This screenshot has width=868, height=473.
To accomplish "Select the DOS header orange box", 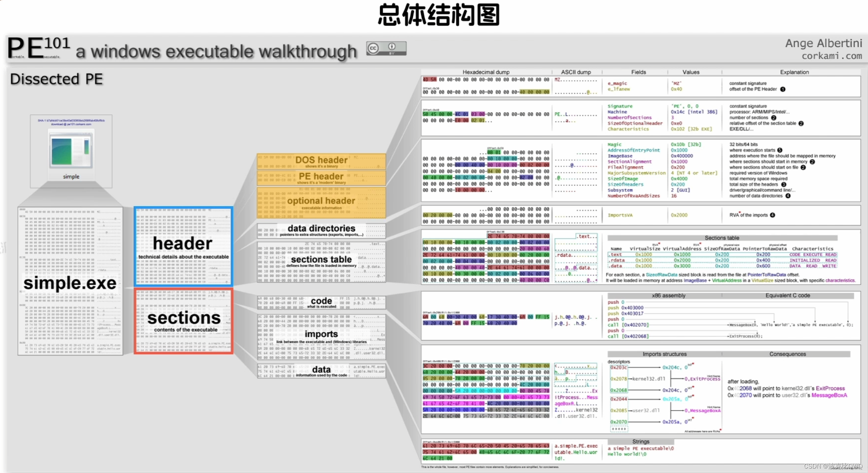I will [321, 162].
